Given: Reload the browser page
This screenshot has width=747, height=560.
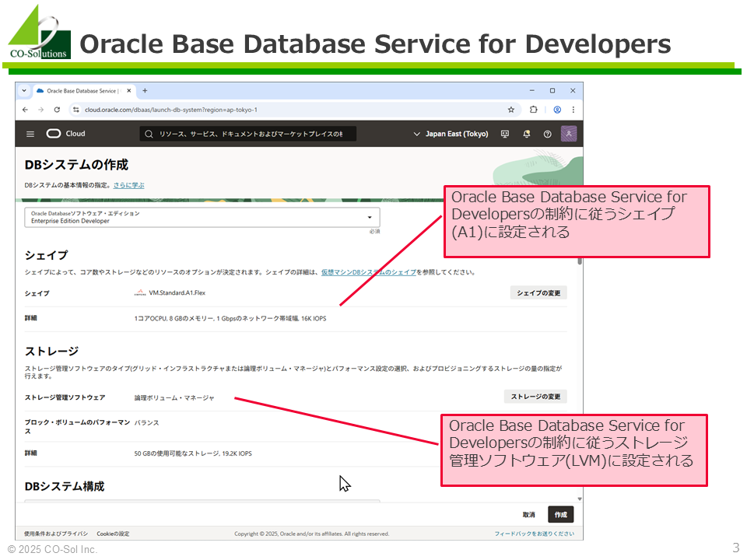Looking at the screenshot, I should click(x=57, y=110).
